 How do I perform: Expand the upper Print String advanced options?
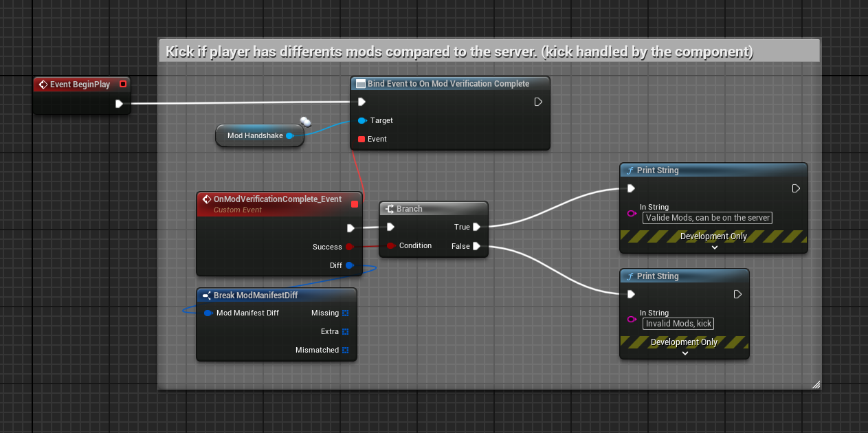click(714, 247)
